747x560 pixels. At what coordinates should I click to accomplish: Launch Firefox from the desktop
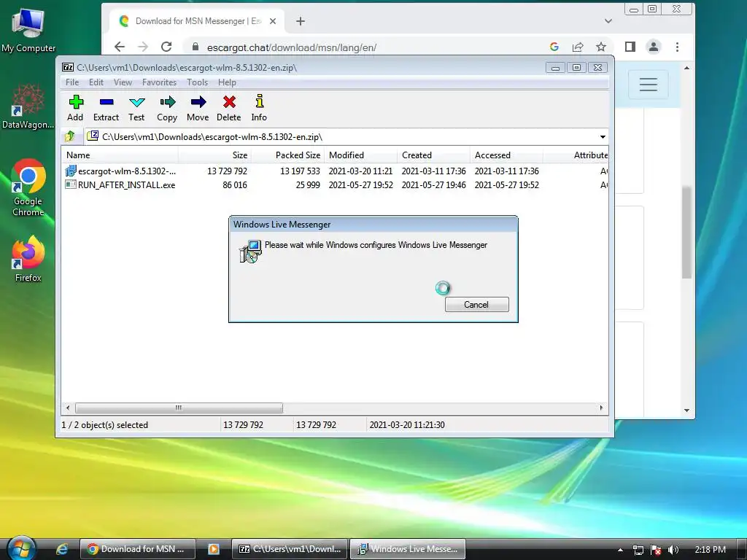(28, 259)
